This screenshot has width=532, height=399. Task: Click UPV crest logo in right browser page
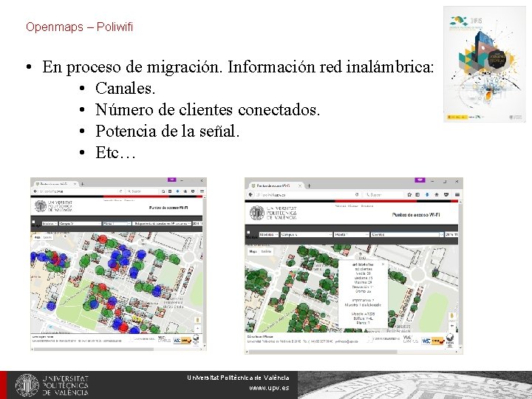[x=257, y=213]
